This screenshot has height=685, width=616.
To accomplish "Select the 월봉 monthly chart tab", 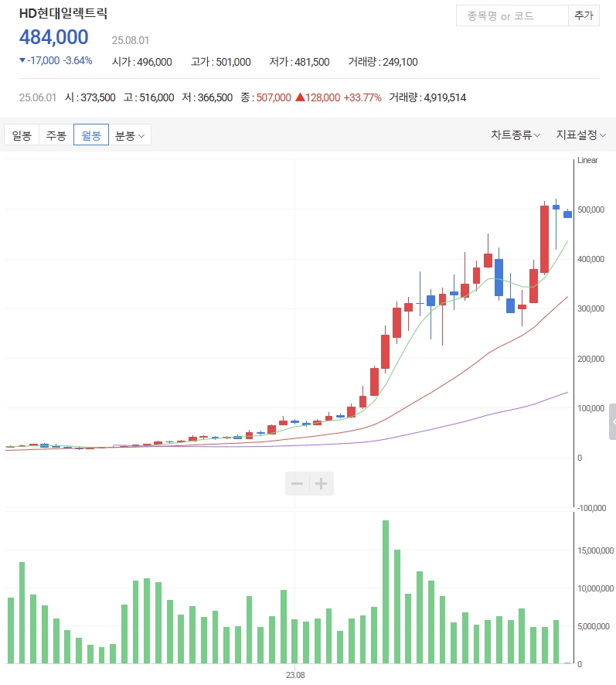I will [91, 135].
